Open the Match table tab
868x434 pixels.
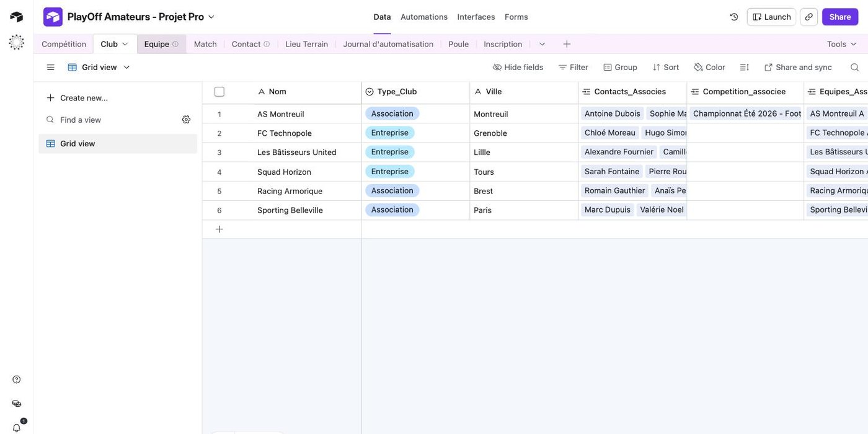click(x=205, y=44)
